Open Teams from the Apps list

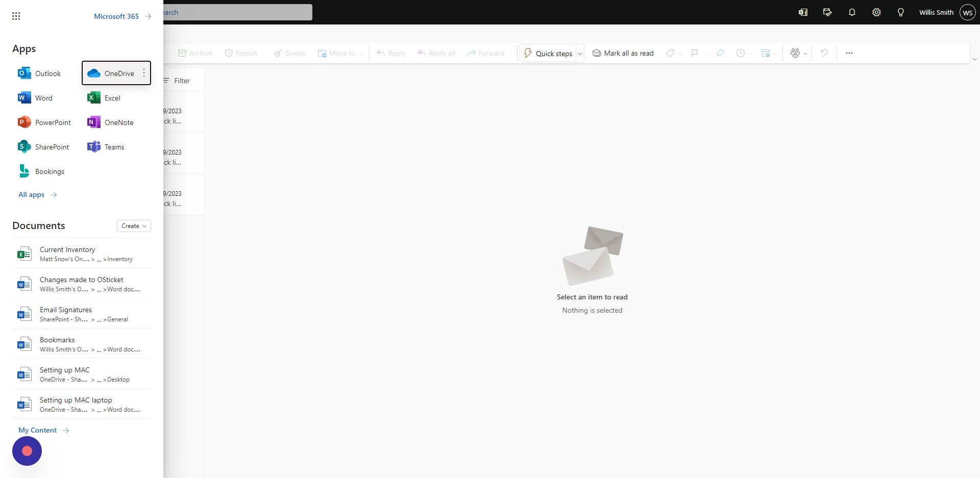(x=114, y=146)
